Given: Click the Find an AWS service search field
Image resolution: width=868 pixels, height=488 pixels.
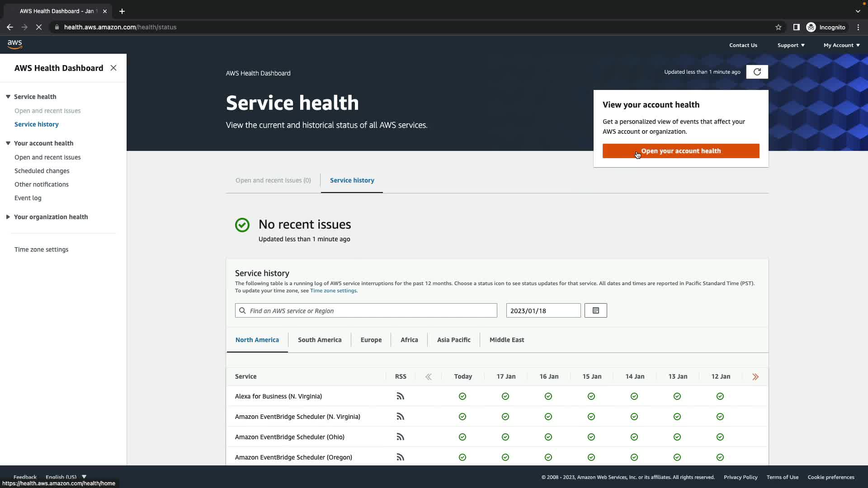Looking at the screenshot, I should 366,310.
